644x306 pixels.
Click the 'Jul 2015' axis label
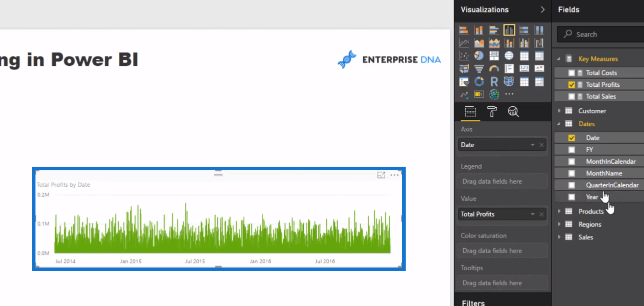click(195, 261)
